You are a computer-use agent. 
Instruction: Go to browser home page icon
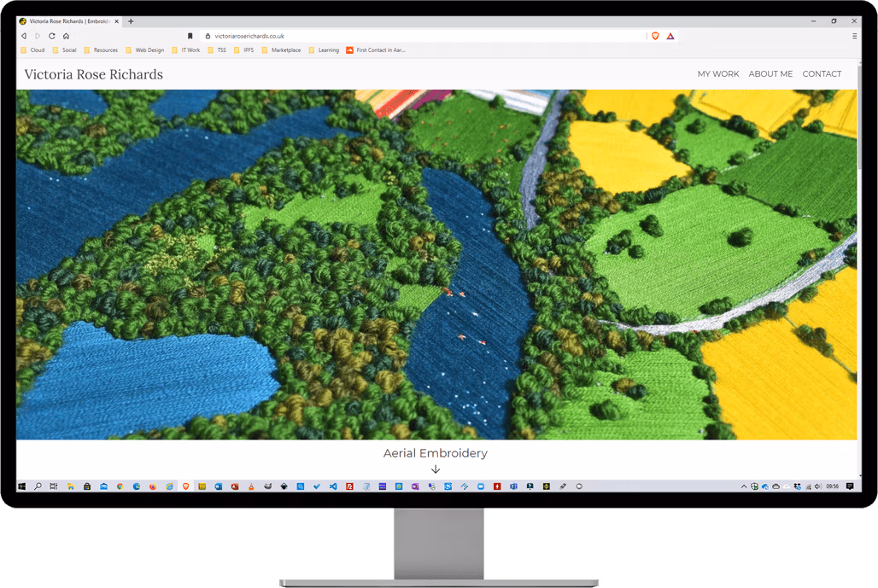click(66, 36)
